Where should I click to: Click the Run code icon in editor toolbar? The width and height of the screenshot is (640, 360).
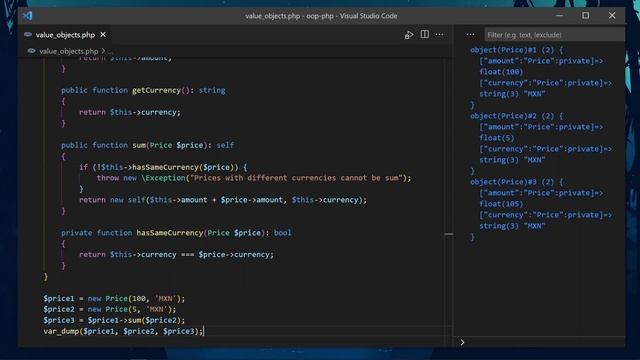409,35
